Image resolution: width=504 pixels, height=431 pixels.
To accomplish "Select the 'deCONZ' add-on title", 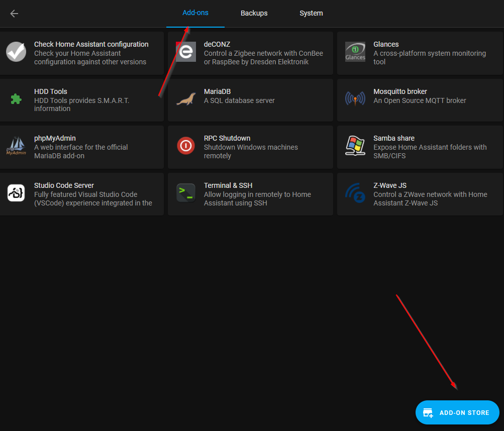I will (x=217, y=44).
